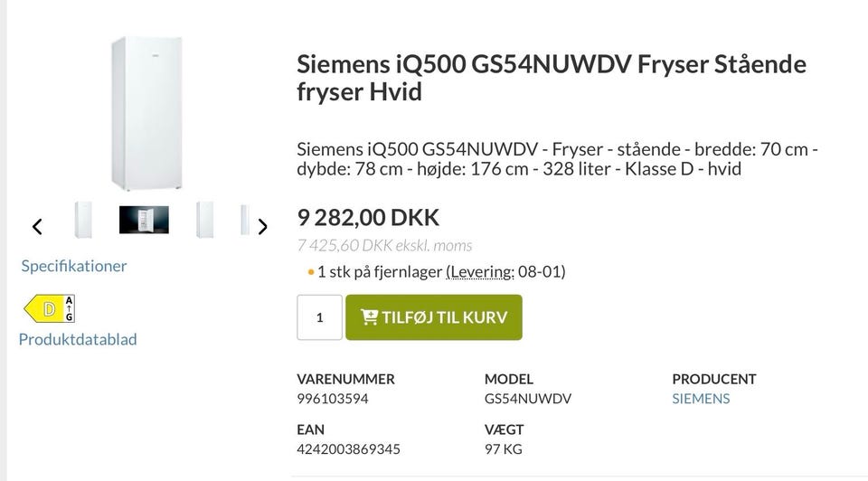Select the dark open-freezer thumbnail
868x481 pixels.
coord(144,220)
